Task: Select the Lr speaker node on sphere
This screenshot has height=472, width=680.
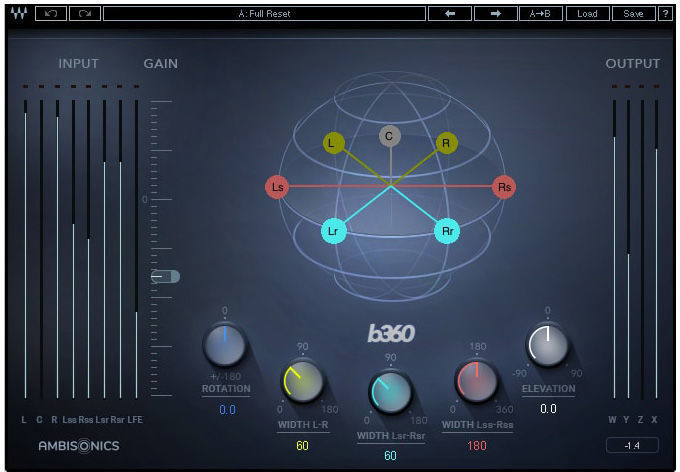Action: tap(333, 231)
